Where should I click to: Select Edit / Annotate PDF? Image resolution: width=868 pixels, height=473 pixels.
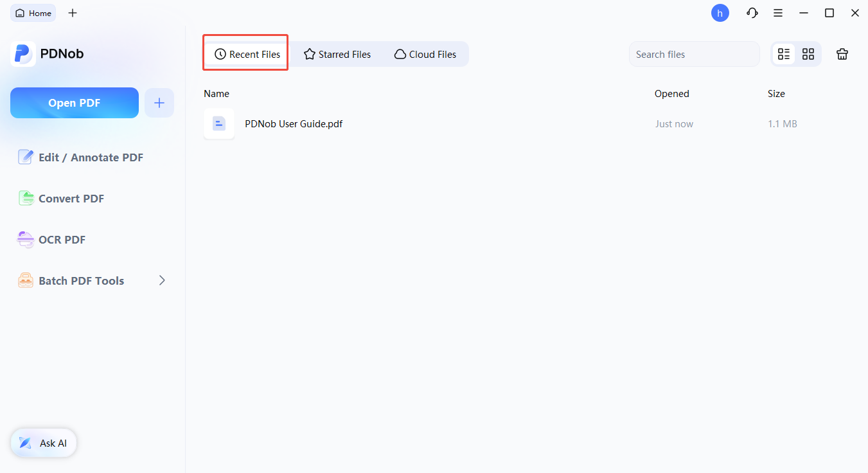[81, 157]
